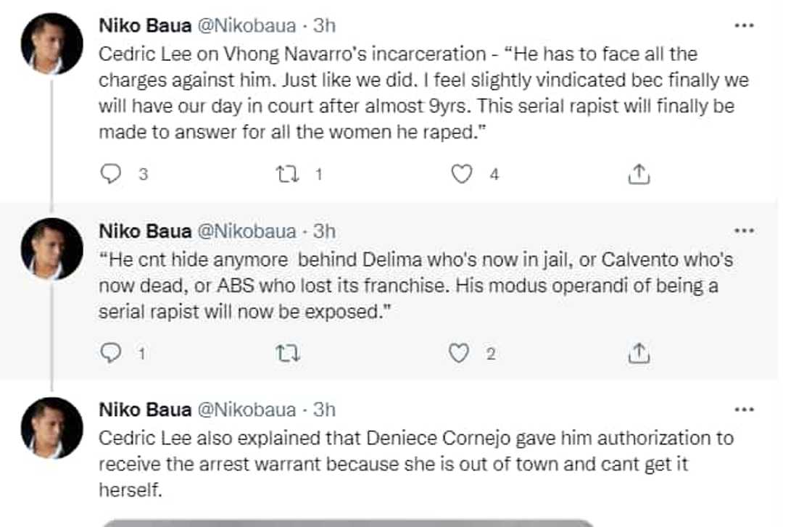Like the second tweet with 2 likes
This screenshot has width=812, height=527.
[x=458, y=353]
